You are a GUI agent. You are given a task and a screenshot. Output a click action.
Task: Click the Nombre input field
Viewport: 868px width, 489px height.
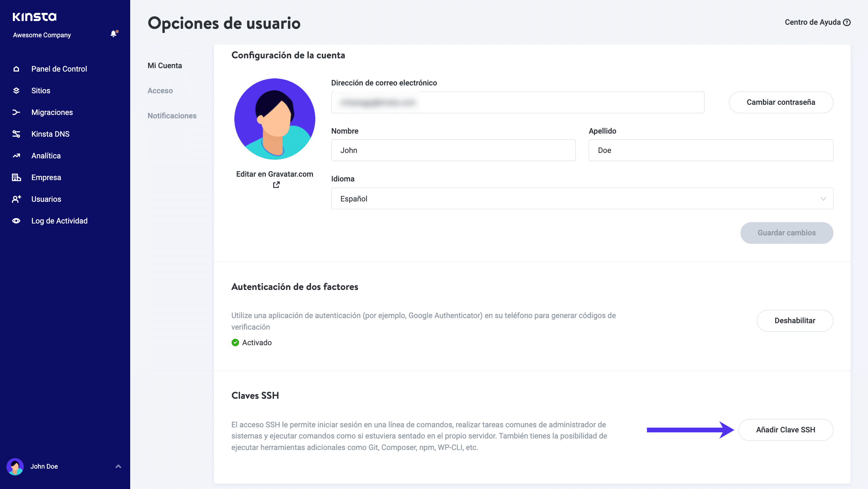[x=453, y=150]
